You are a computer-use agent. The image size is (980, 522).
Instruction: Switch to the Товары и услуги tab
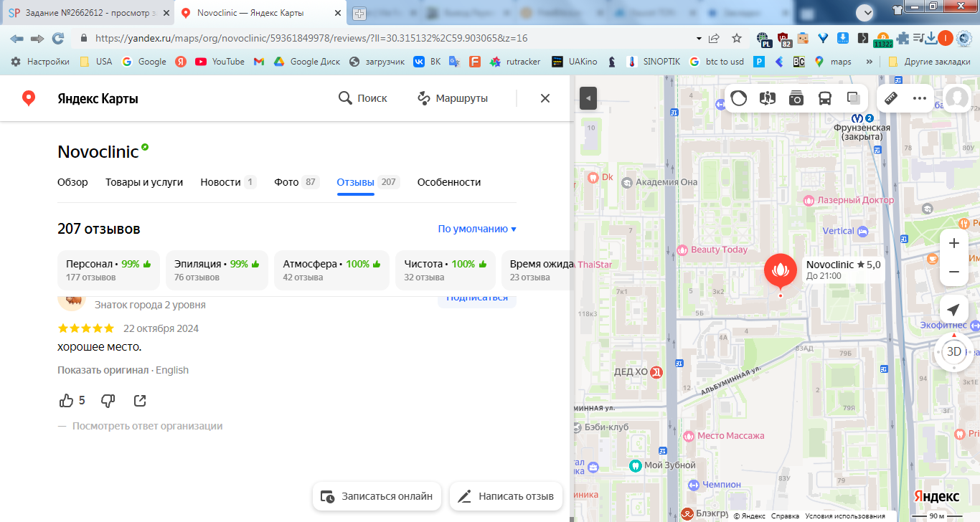[144, 182]
